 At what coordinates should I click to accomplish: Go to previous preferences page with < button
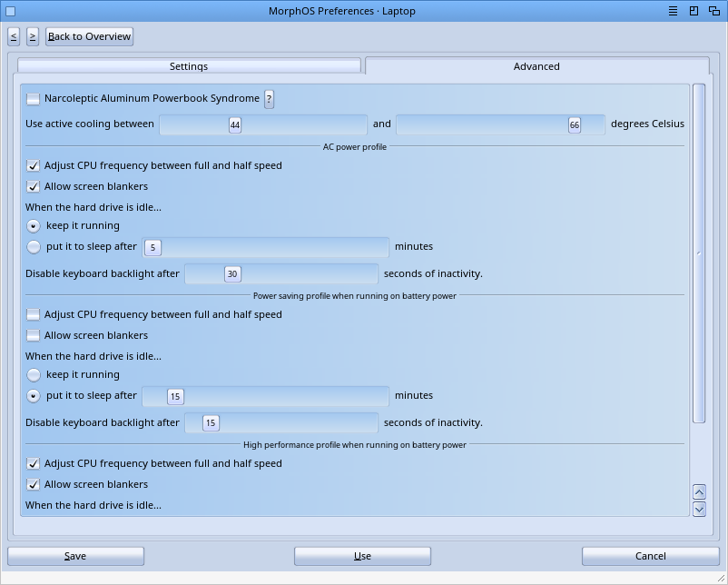point(14,36)
